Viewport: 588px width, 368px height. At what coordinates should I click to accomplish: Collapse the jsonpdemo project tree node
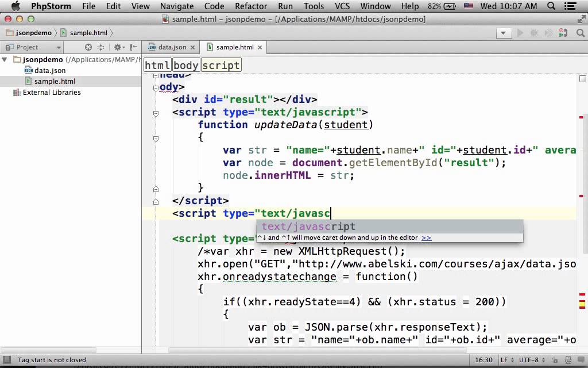5,60
